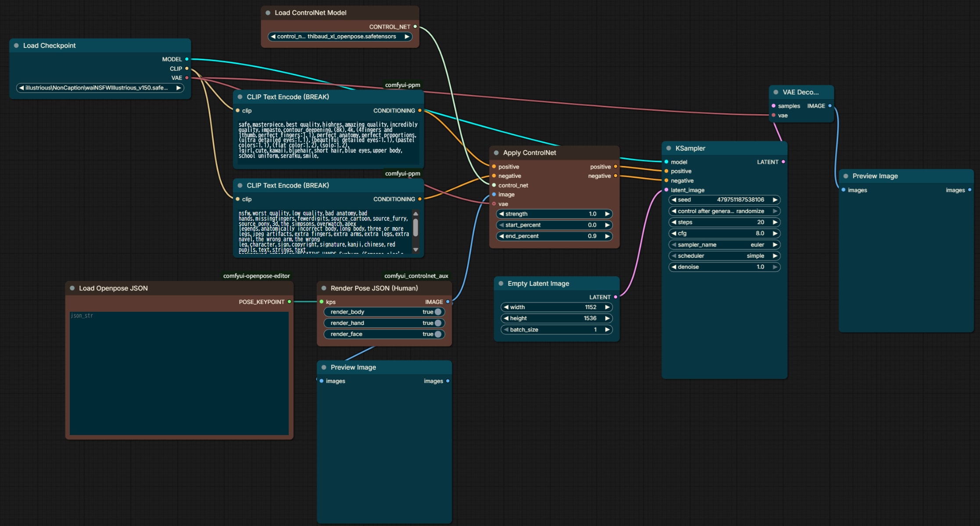Click the IMAGE output port of VAE Decode
The image size is (980, 526).
tap(830, 106)
